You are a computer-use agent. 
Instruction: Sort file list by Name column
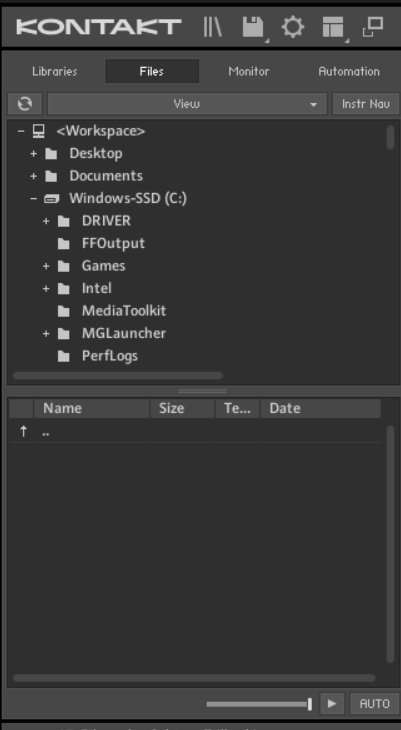pyautogui.click(x=91, y=408)
